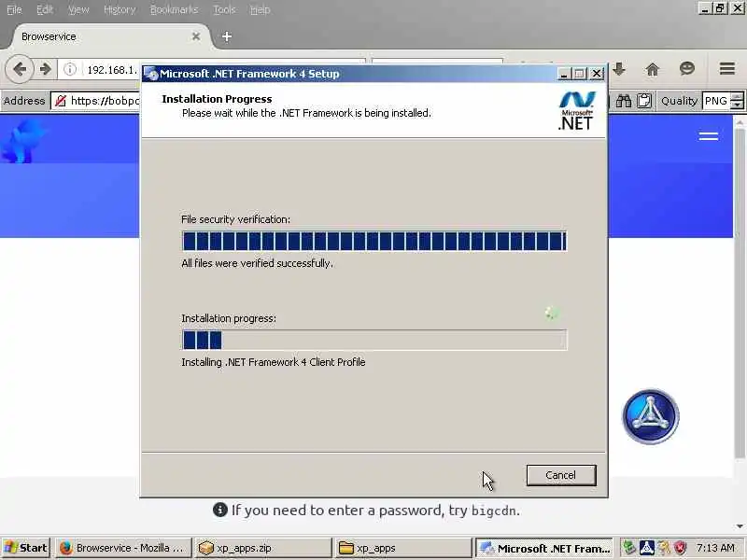Open the View menu in Firefox
The height and width of the screenshot is (560, 747).
(78, 9)
